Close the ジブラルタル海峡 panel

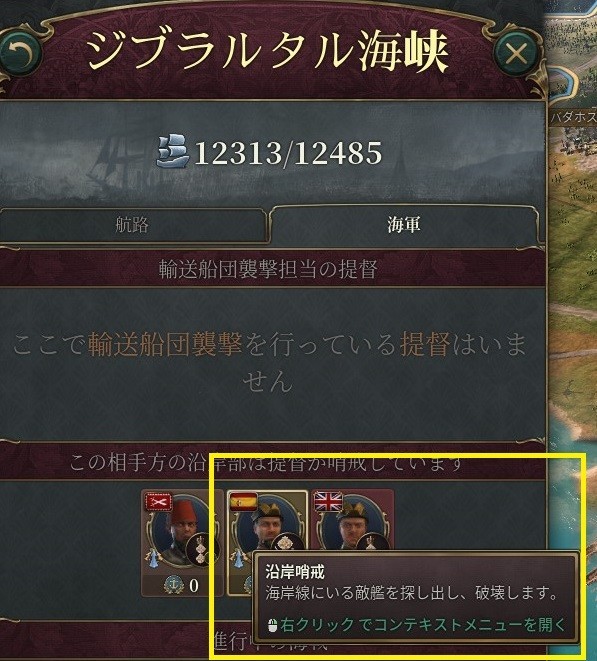pos(516,54)
